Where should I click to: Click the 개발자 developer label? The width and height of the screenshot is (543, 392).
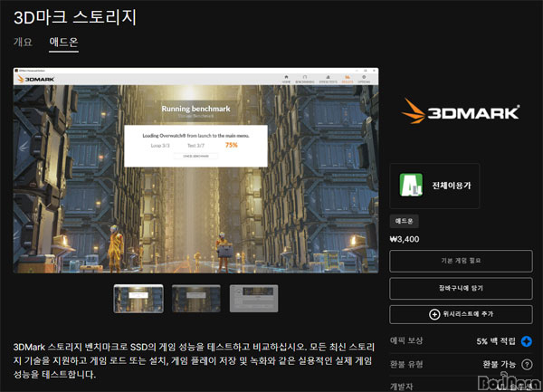[402, 387]
